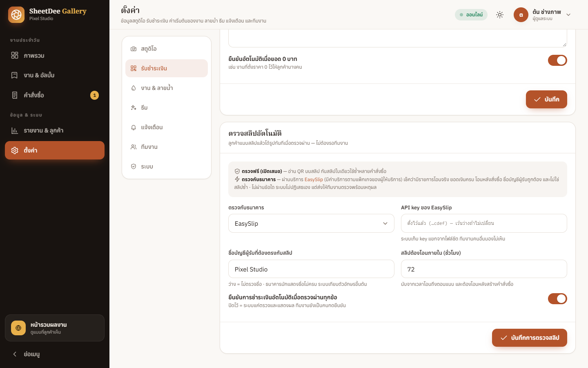
Task: Click the account name field Pixel Studio
Action: pos(311,269)
